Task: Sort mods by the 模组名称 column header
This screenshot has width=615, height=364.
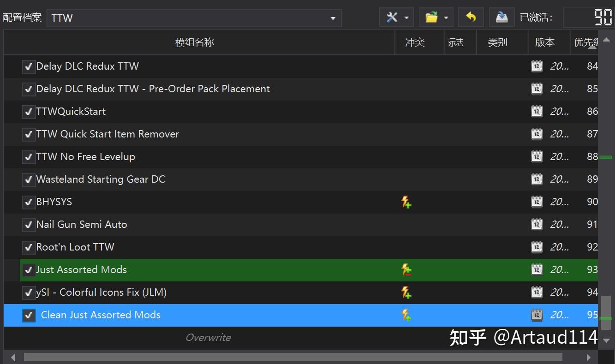Action: pos(194,42)
